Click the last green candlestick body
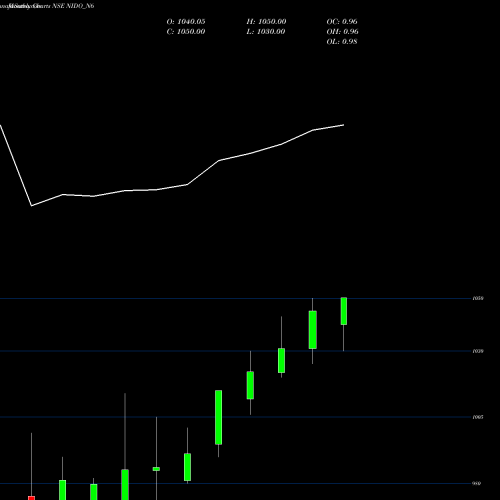The height and width of the screenshot is (500, 500). pyautogui.click(x=344, y=311)
